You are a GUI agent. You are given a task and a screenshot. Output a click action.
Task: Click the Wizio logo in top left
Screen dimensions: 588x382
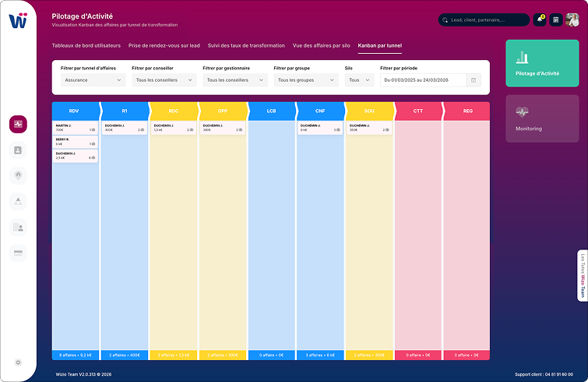[x=18, y=21]
